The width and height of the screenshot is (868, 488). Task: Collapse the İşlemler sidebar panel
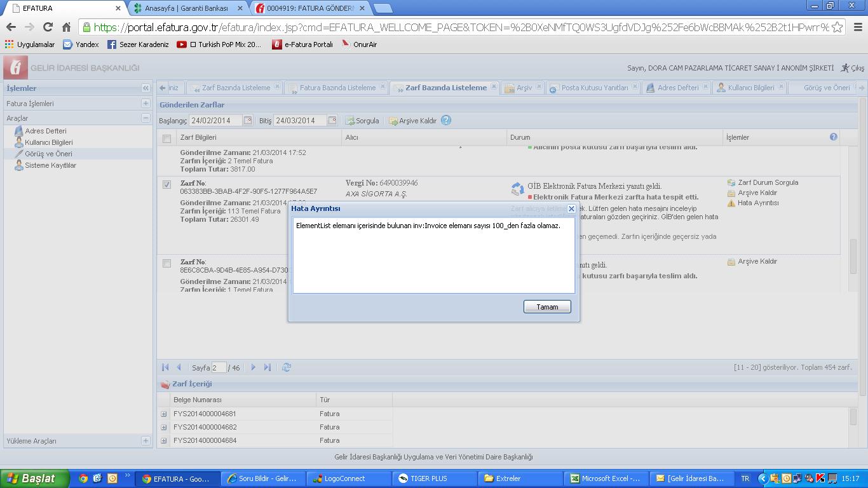point(146,88)
